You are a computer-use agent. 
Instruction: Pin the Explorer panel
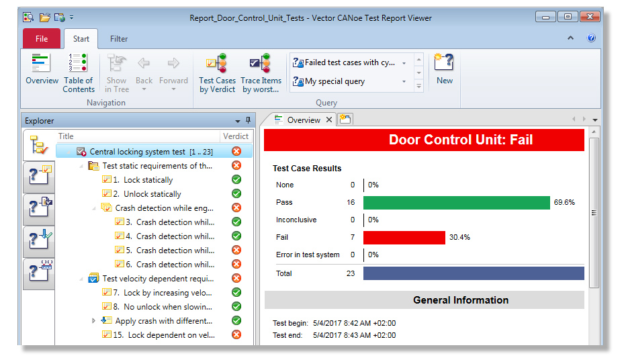[x=248, y=120]
